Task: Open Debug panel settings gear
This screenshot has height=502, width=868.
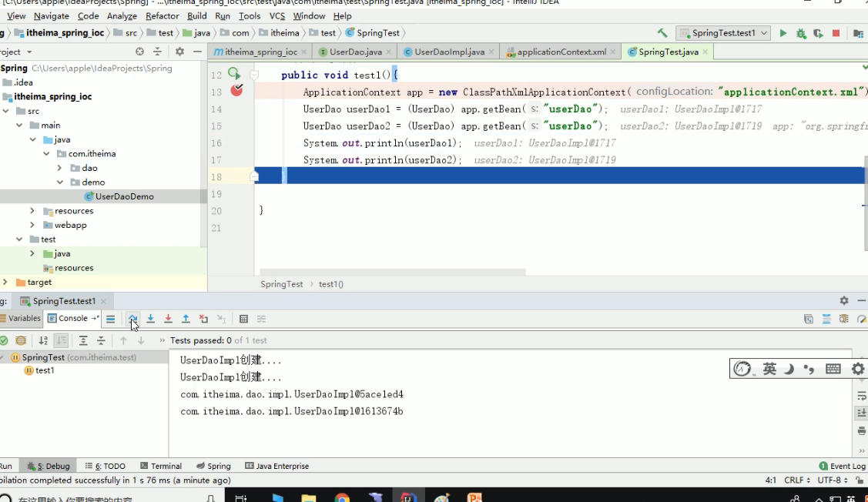Action: (843, 300)
